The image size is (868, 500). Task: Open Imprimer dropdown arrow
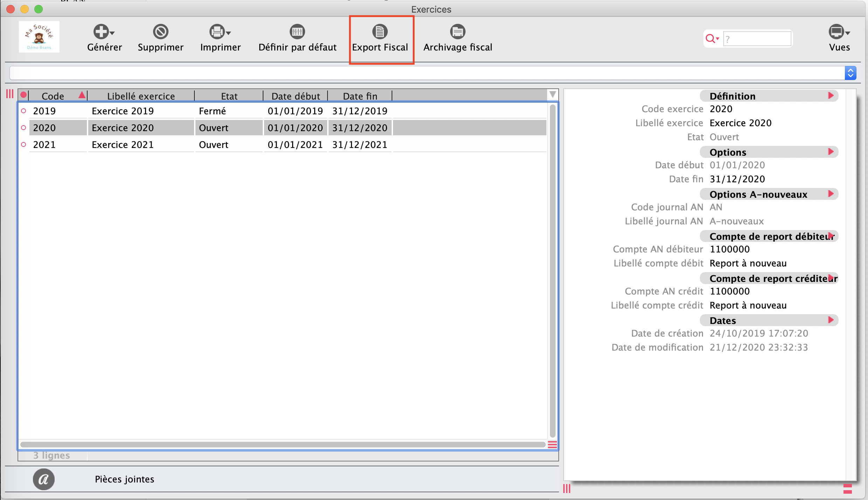point(228,33)
